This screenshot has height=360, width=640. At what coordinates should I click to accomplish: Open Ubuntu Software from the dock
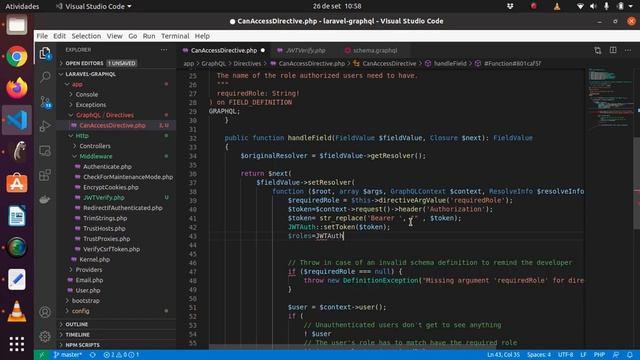17,183
